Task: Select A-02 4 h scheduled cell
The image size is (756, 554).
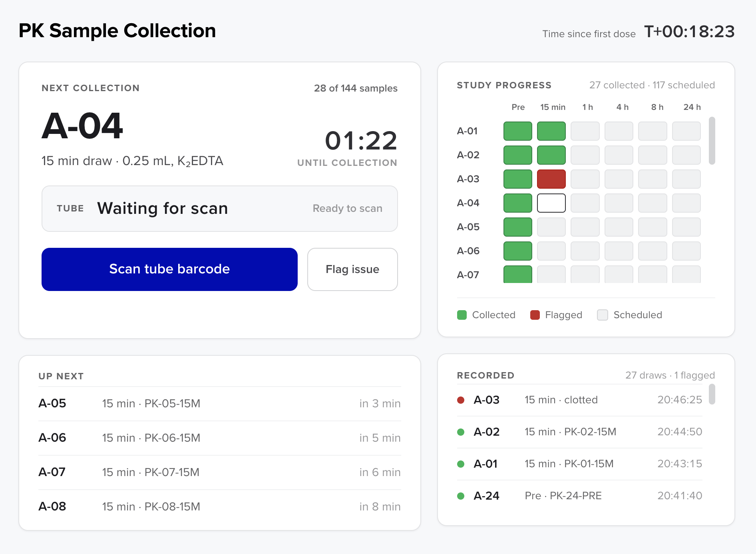Action: click(619, 155)
